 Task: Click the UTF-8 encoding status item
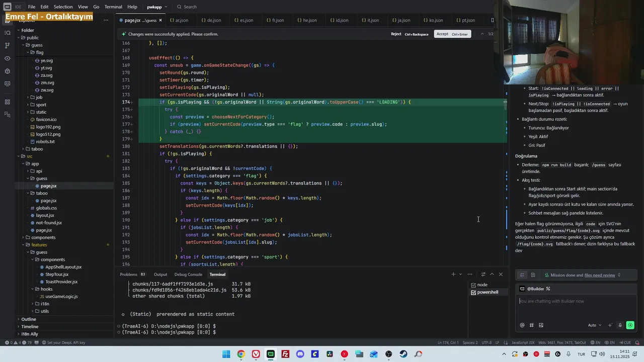487,342
